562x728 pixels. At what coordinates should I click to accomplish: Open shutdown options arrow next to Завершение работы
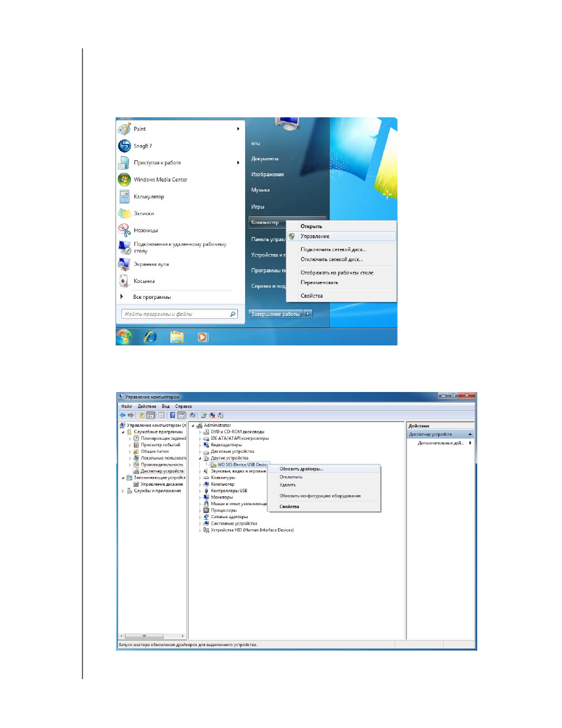pos(308,314)
